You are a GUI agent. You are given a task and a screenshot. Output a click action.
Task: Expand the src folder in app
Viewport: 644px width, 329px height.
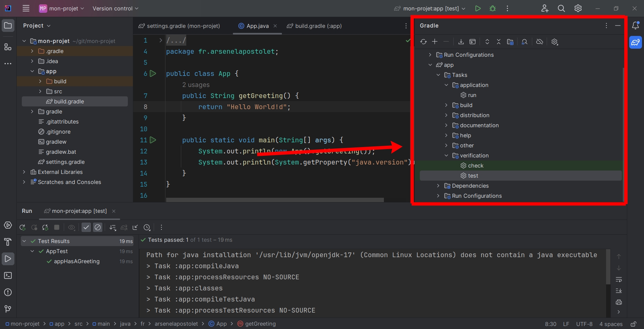pyautogui.click(x=40, y=91)
